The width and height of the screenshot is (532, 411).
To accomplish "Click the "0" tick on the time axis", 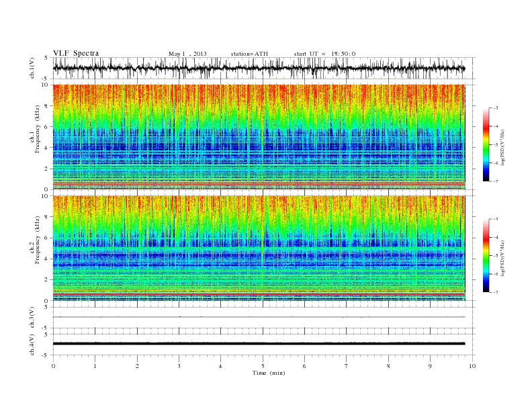I will (53, 366).
